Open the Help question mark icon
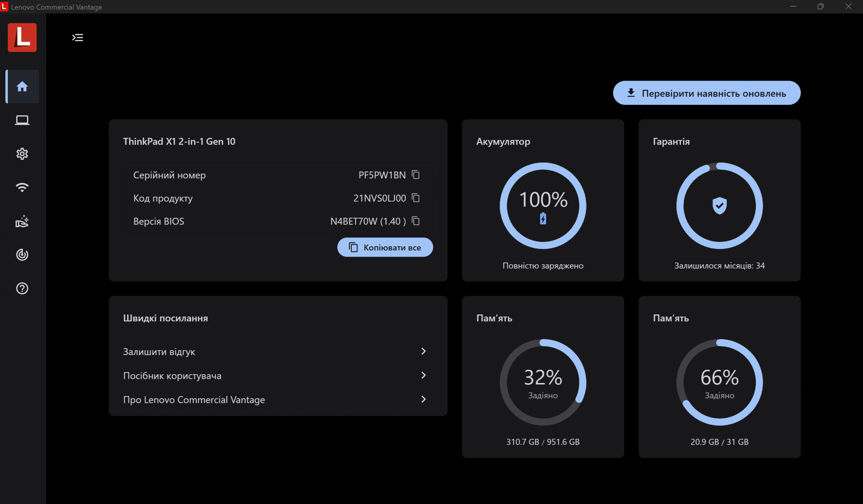863x504 pixels. coord(22,288)
